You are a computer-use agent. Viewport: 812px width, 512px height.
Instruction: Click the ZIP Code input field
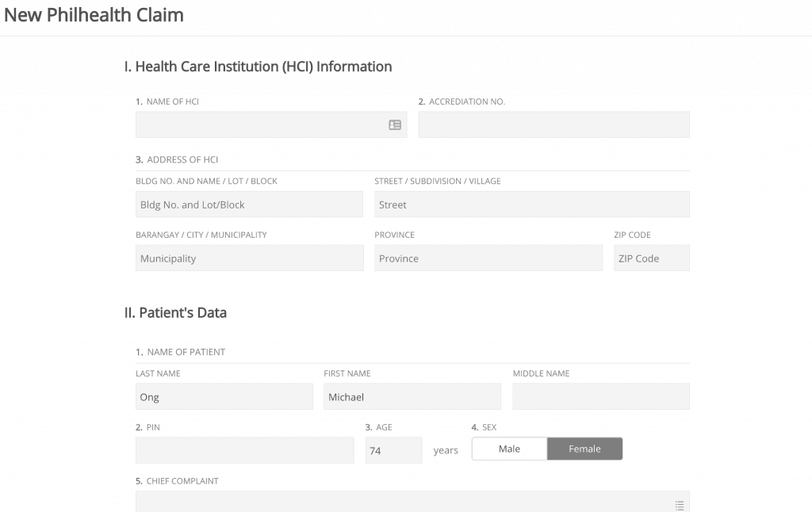pos(652,258)
